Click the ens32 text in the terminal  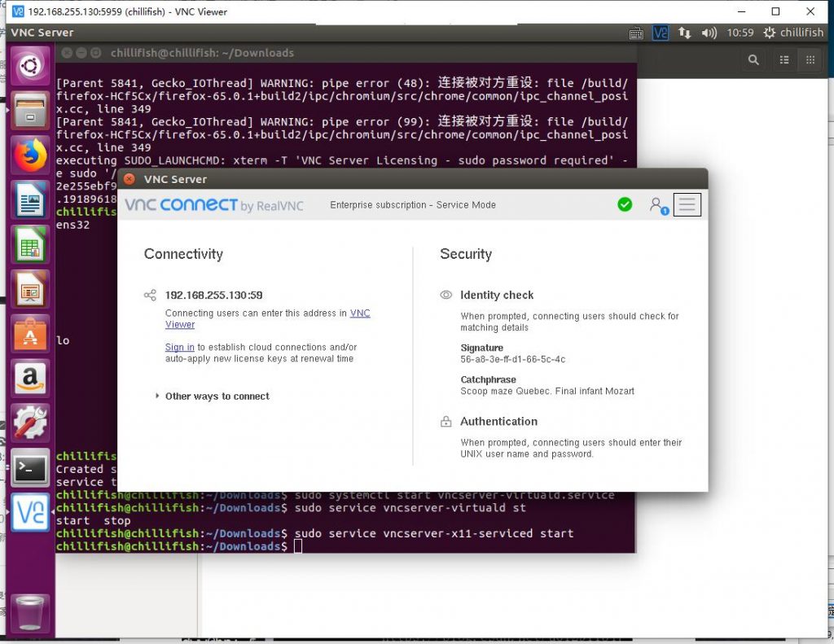click(x=72, y=225)
